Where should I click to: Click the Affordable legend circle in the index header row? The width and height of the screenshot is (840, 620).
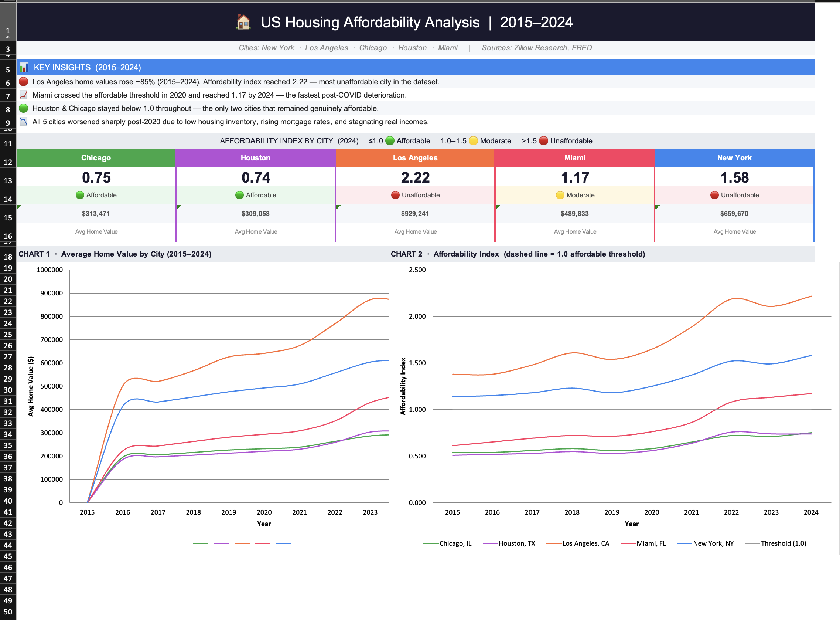pyautogui.click(x=390, y=141)
